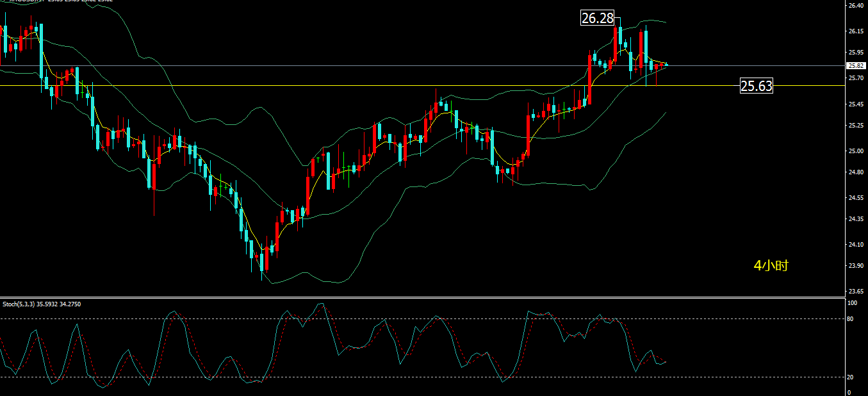Click the 100 level on stochastic scale
The height and width of the screenshot is (396, 868).
[x=852, y=302]
